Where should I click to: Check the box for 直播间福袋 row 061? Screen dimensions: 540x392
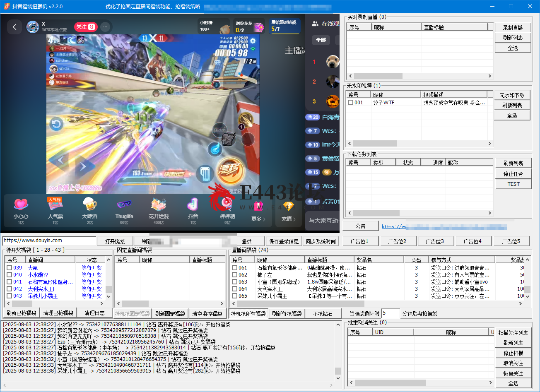(235, 268)
